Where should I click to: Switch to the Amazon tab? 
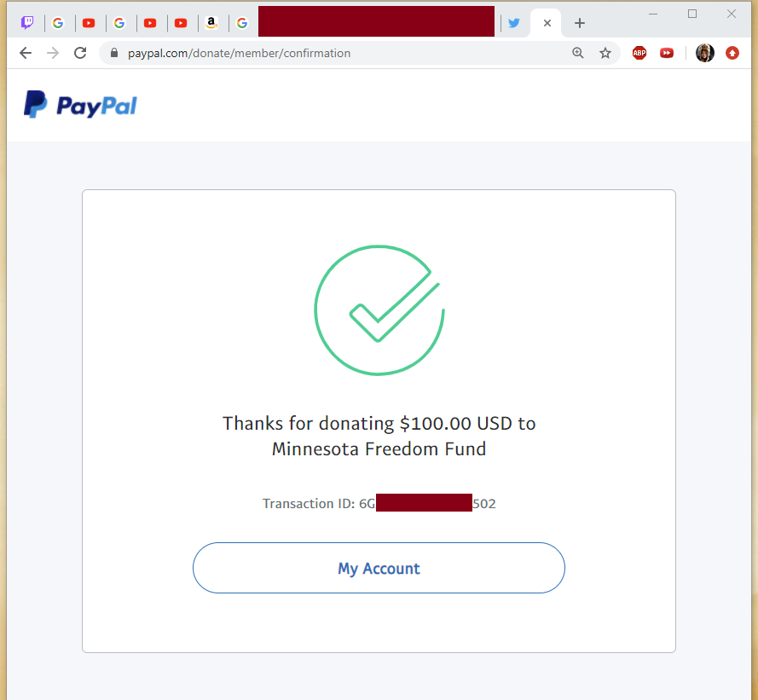point(211,23)
